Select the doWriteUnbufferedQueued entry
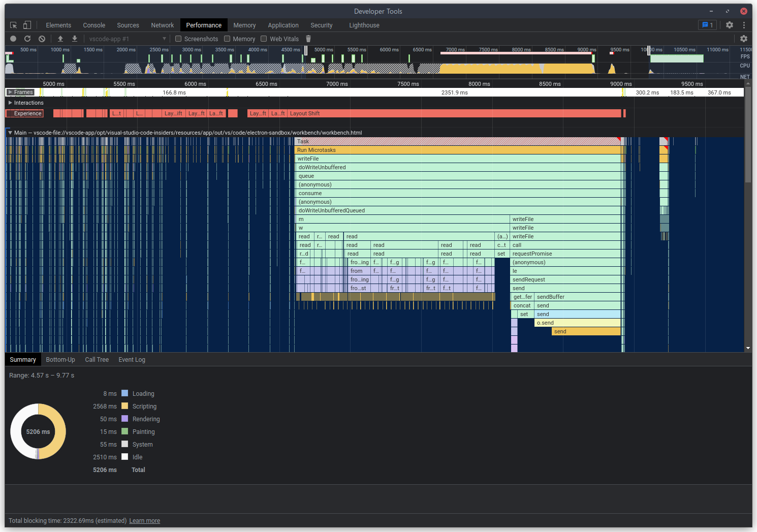Image resolution: width=757 pixels, height=532 pixels. coord(458,210)
